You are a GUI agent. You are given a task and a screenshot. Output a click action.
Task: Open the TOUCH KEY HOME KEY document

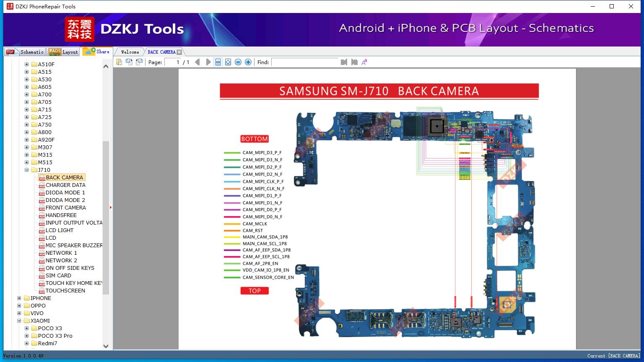pos(74,283)
